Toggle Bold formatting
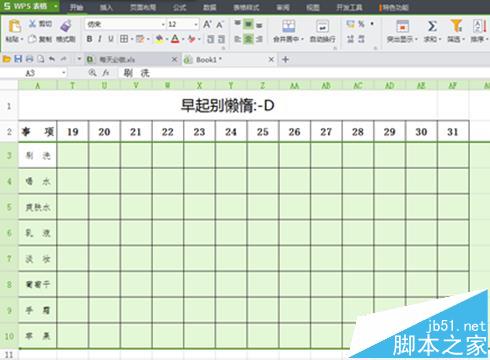Viewport: 490px width, 360px height. tap(89, 39)
